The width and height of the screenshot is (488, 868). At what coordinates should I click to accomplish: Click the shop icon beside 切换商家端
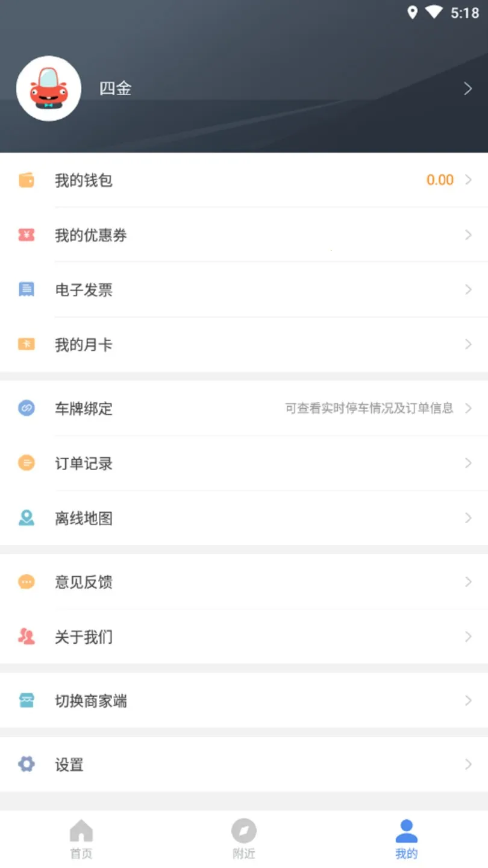tap(27, 700)
